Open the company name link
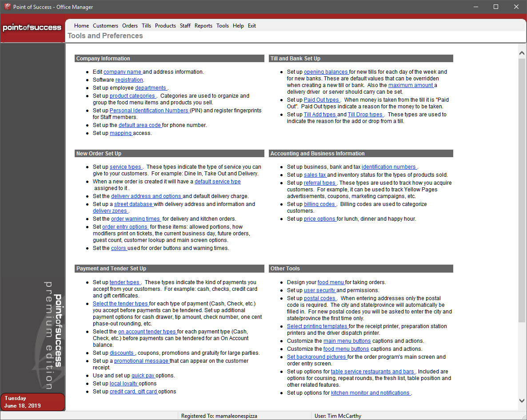The width and height of the screenshot is (527, 420). point(123,72)
